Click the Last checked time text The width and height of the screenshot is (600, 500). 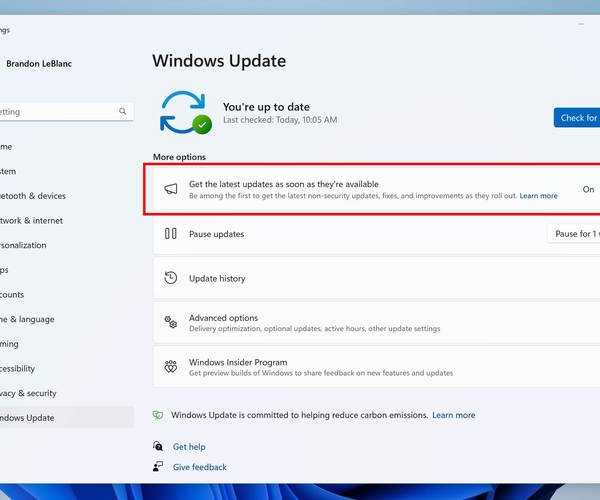280,120
